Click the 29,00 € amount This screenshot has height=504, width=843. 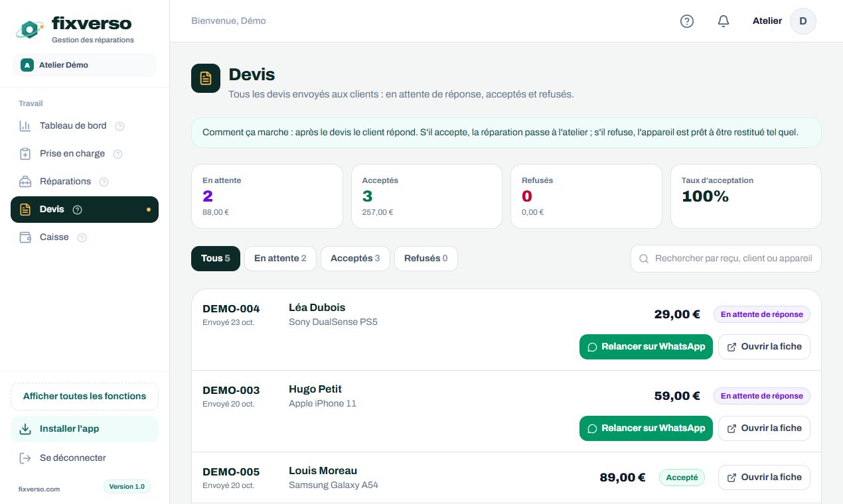click(x=677, y=314)
